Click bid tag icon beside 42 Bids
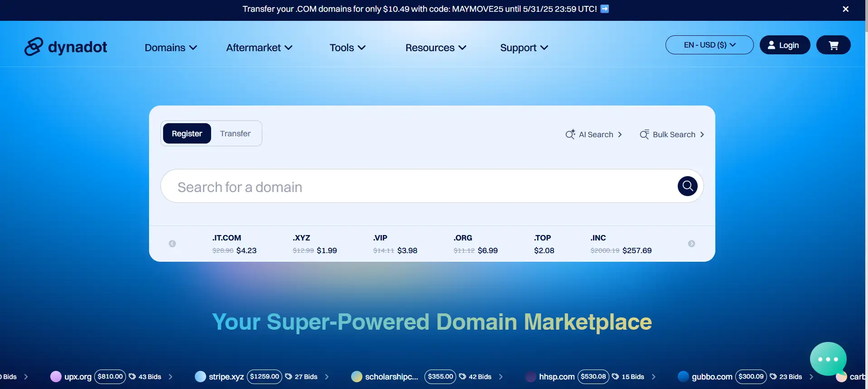The image size is (868, 389). pos(463,376)
